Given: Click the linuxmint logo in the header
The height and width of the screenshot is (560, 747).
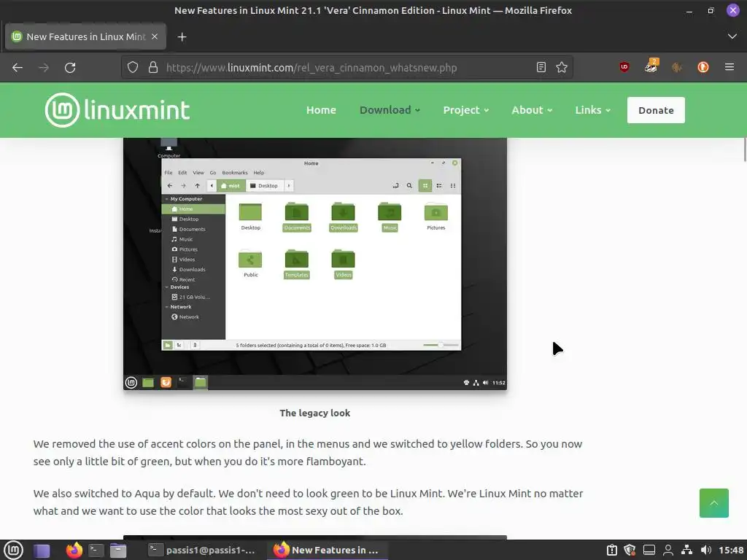Looking at the screenshot, I should pyautogui.click(x=117, y=110).
